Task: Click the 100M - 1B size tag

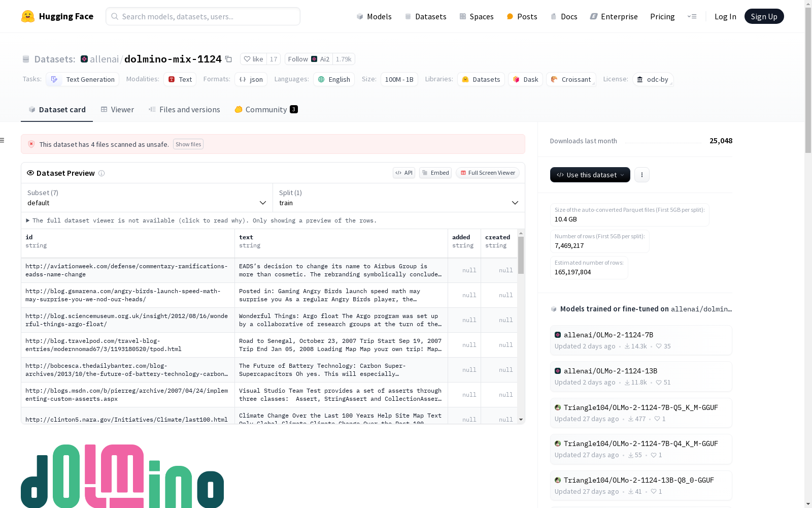Action: (x=399, y=79)
